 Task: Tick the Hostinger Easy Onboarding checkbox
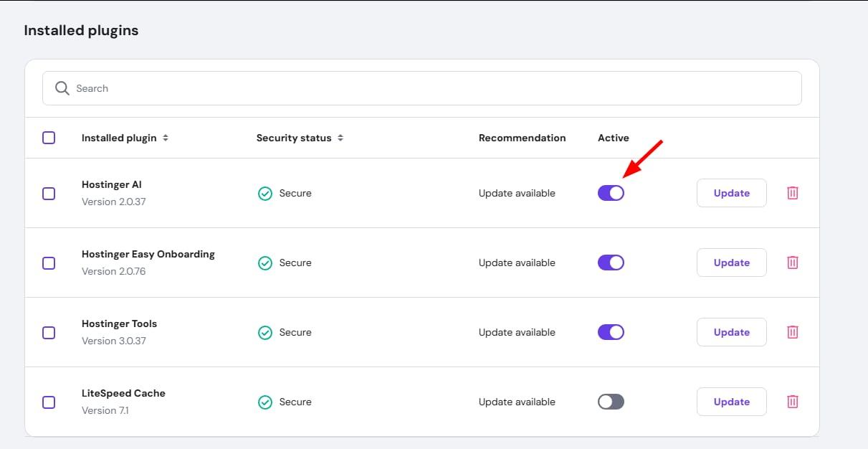click(x=49, y=263)
